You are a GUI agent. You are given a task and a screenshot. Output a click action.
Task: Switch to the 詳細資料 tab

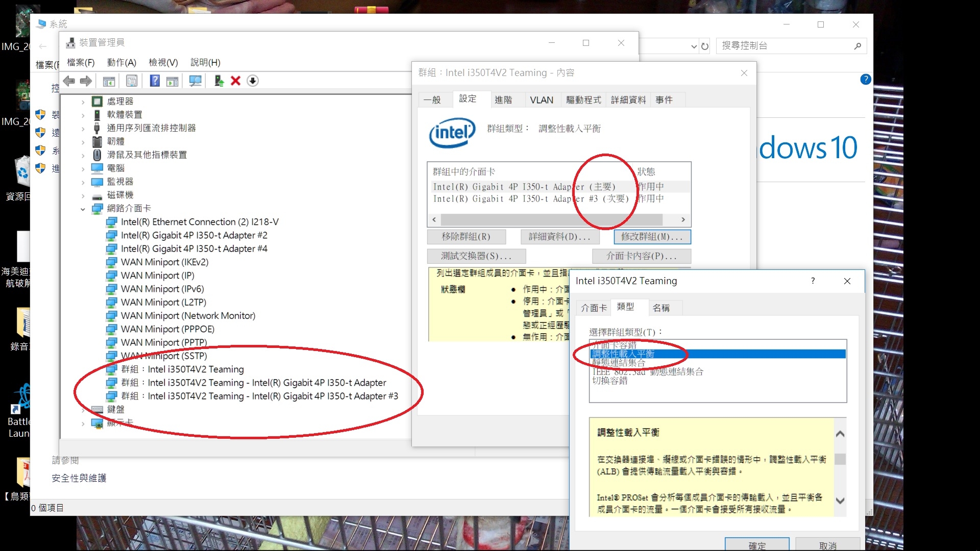tap(628, 100)
